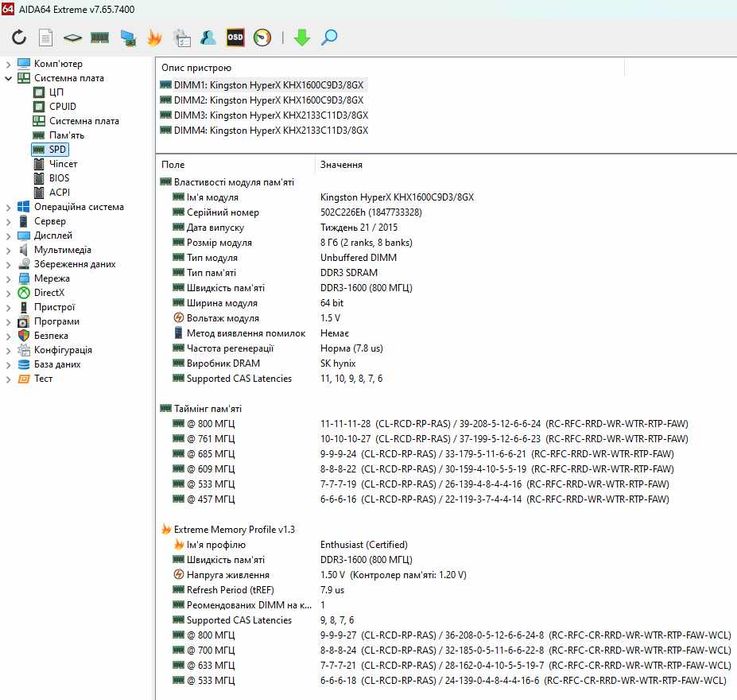Viewport: 737px width, 700px height.
Task: Click the Дата випуску row
Action: pos(285,228)
